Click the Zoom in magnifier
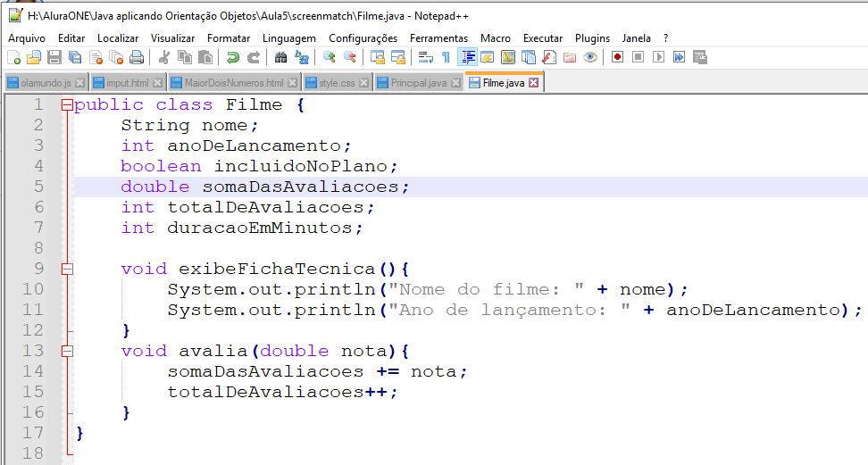The width and height of the screenshot is (868, 465). 329,57
